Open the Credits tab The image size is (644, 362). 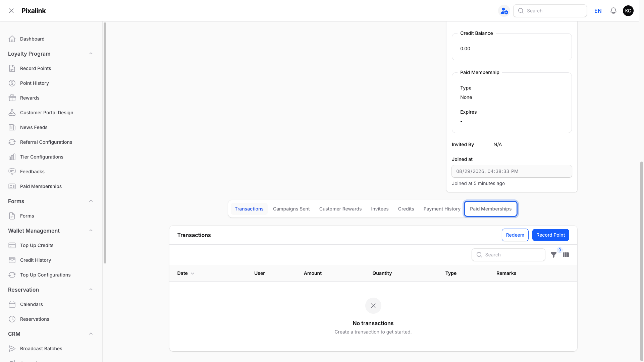406,209
